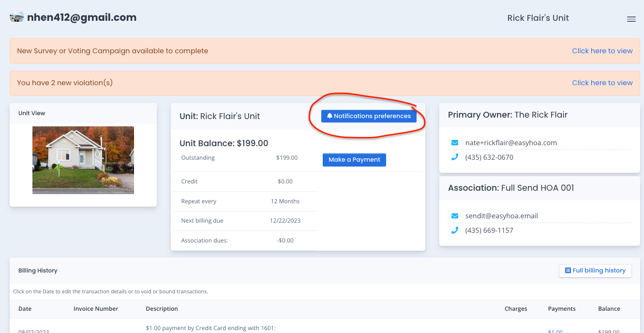Click envelope icon next to sendit@easyhoa.email

[x=455, y=216]
